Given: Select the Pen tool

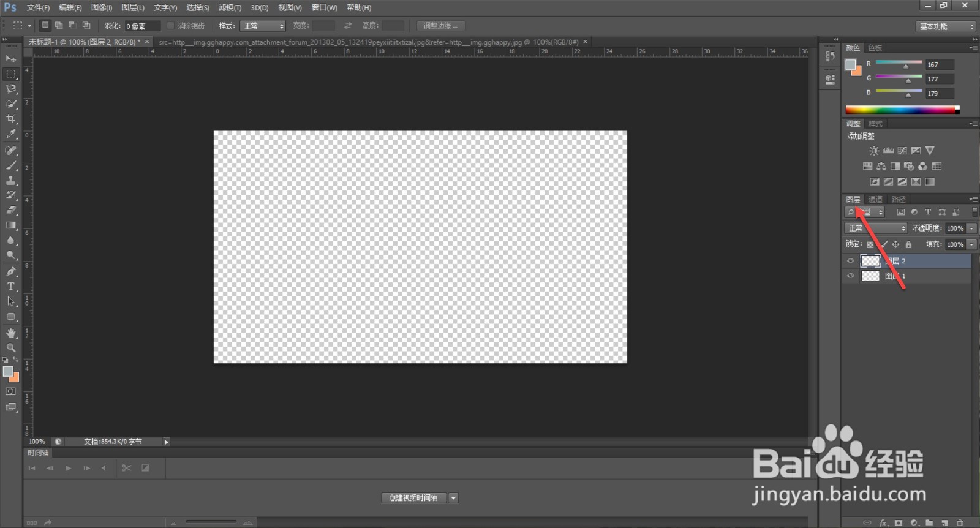Looking at the screenshot, I should pos(11,271).
